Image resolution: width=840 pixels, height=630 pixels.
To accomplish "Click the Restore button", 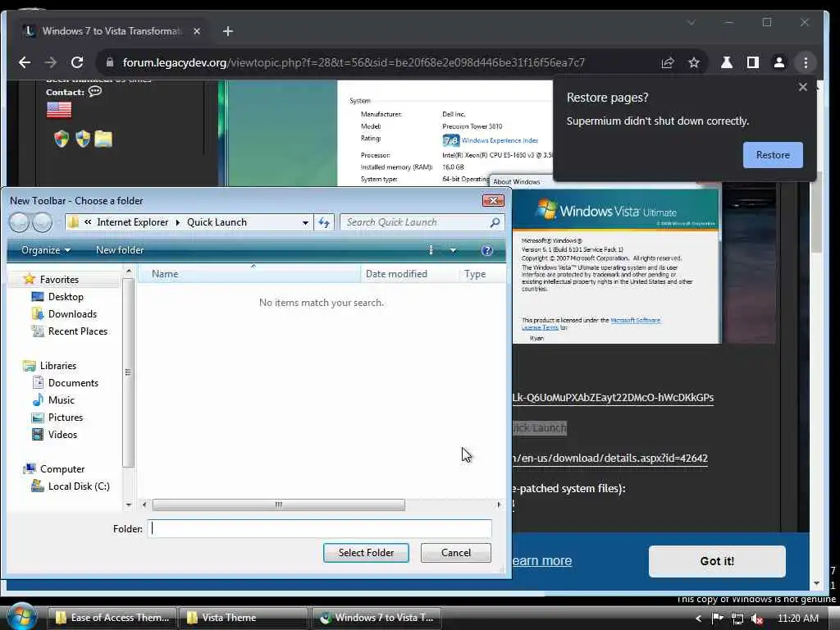I will click(x=773, y=155).
